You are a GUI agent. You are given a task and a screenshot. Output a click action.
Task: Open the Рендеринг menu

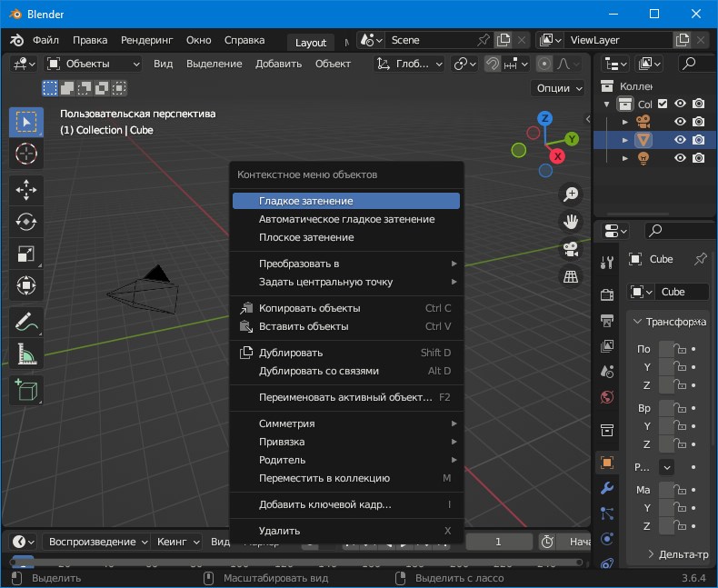(x=146, y=40)
